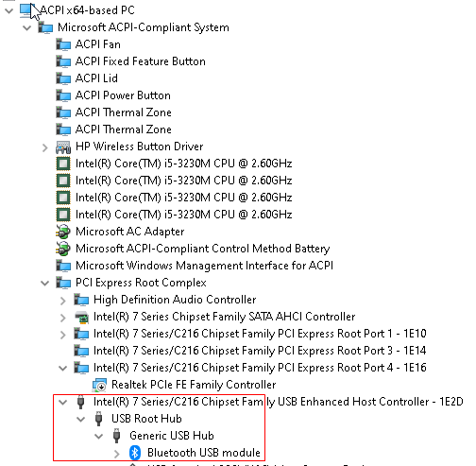476x466 pixels.
Task: Click the ACPI Fan device icon
Action: pyautogui.click(x=63, y=44)
